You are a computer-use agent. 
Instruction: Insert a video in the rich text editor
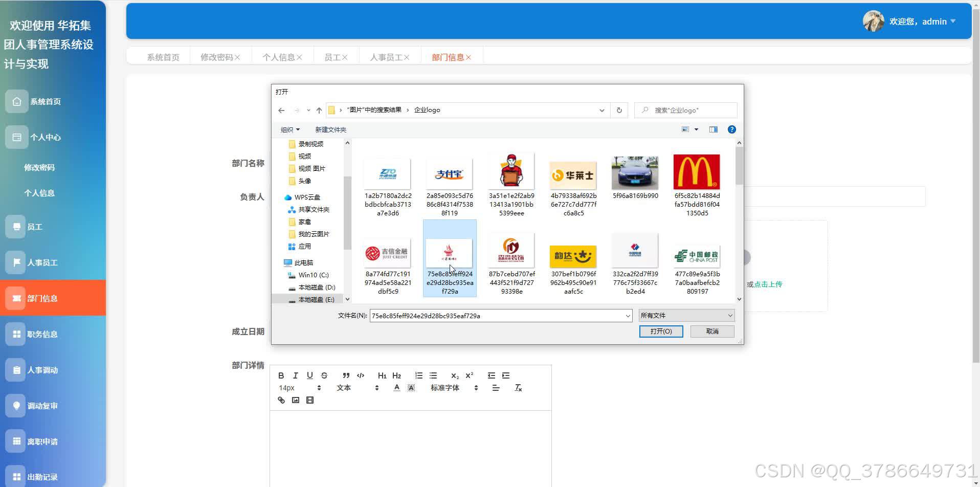309,400
